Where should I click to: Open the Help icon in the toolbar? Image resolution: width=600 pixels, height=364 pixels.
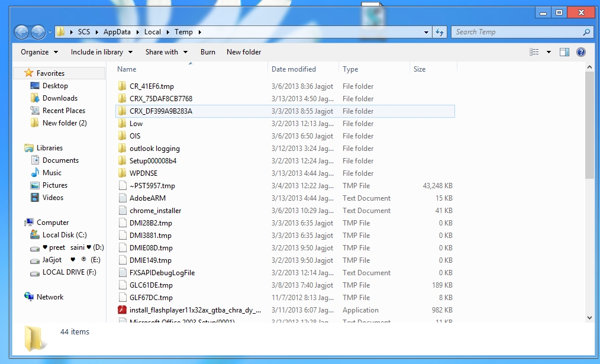(x=580, y=52)
